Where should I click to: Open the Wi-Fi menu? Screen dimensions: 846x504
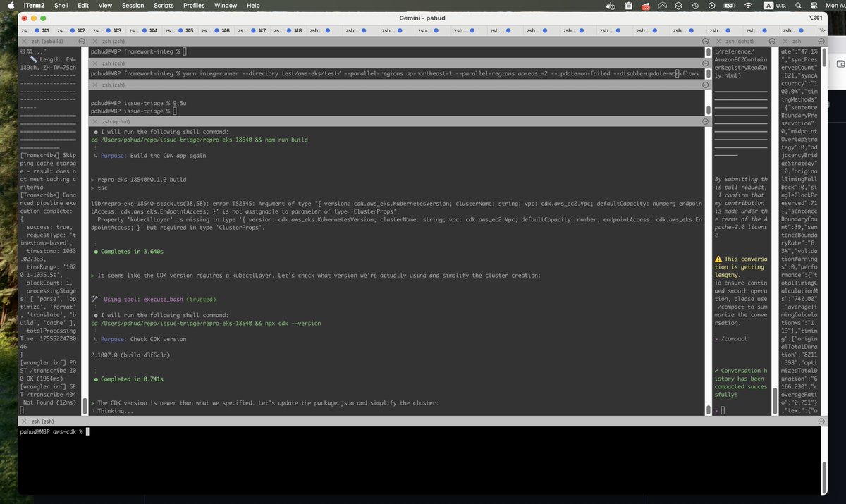(x=749, y=5)
